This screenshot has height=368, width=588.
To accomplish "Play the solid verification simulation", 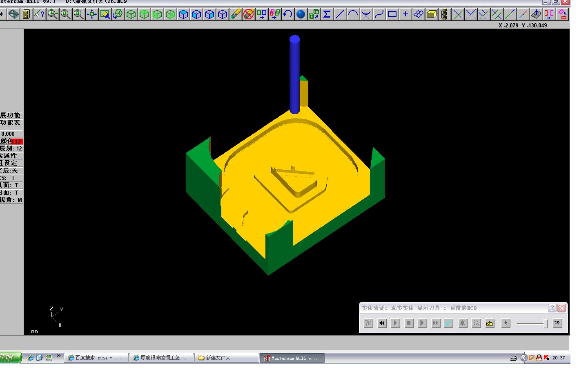I will [395, 323].
